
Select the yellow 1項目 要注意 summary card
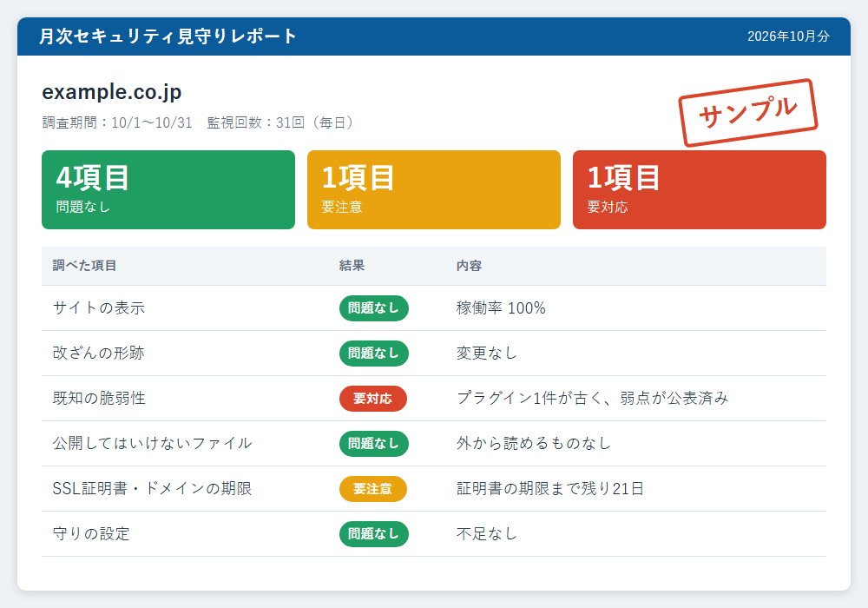[434, 189]
